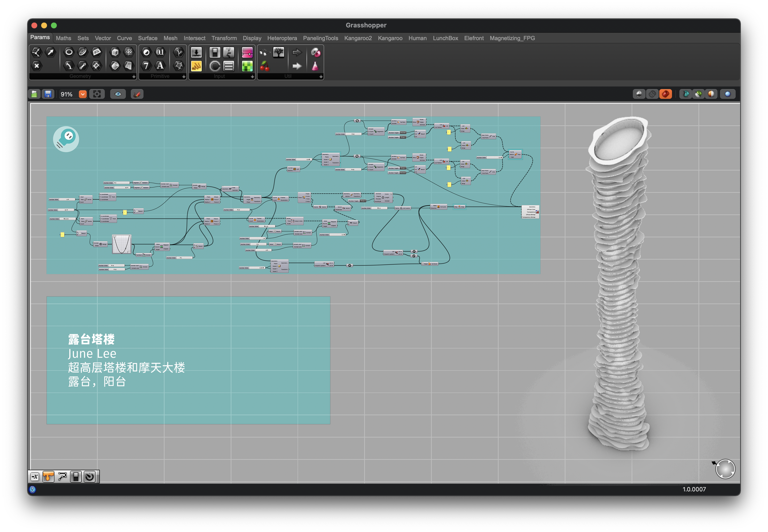Select the Circle geometry parameter icon
This screenshot has width=768, height=532.
pos(69,52)
